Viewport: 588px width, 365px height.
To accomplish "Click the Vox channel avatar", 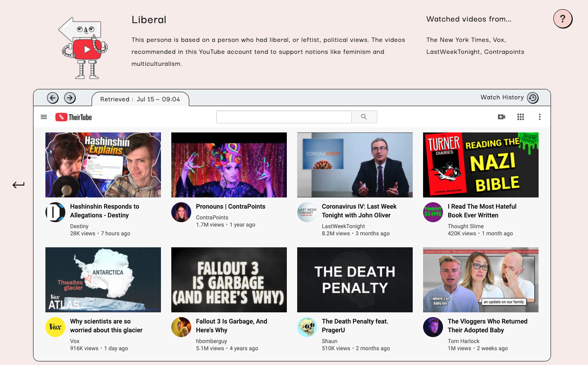I will click(55, 327).
